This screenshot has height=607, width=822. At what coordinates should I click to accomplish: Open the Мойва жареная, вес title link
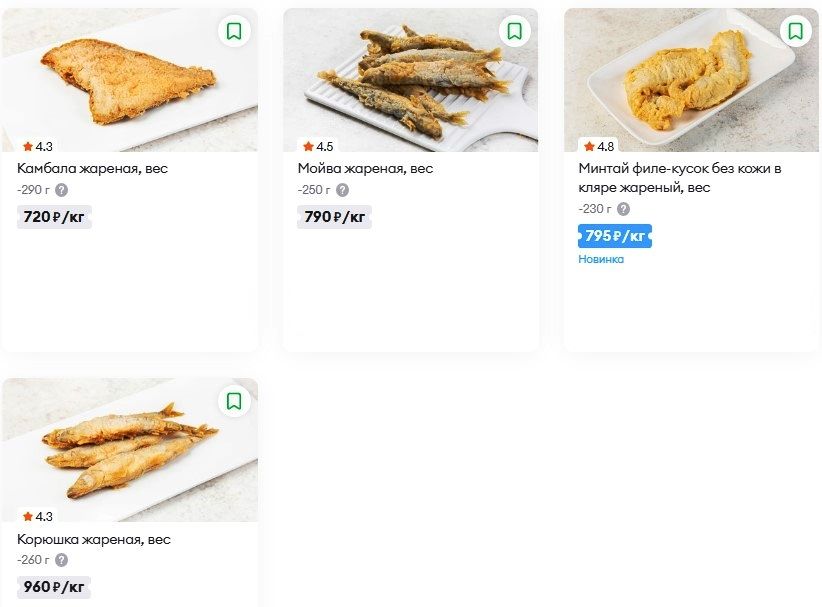365,169
